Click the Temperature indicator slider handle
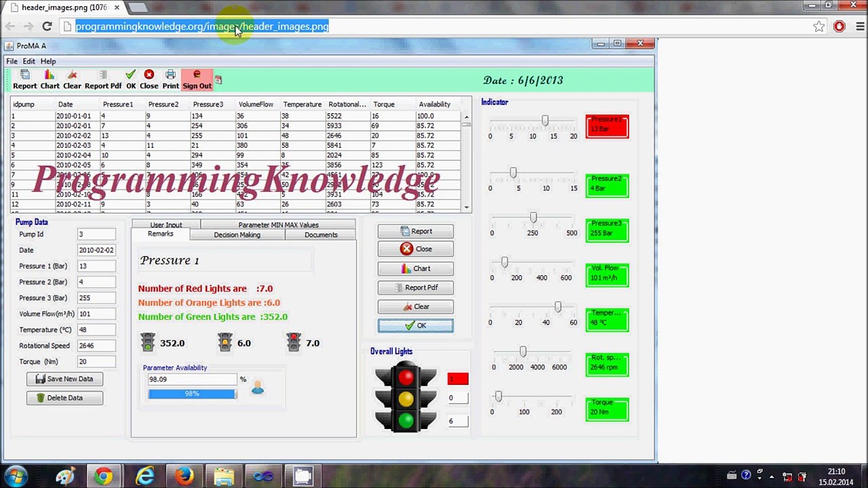Screen dimensions: 868x488 click(x=557, y=307)
